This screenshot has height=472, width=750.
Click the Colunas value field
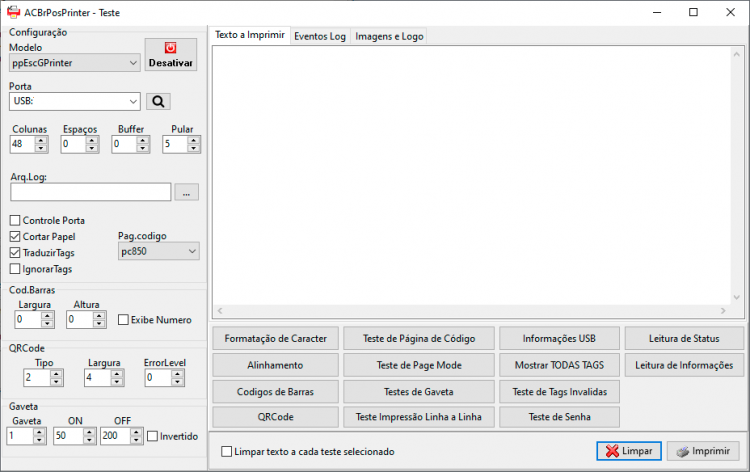click(22, 144)
